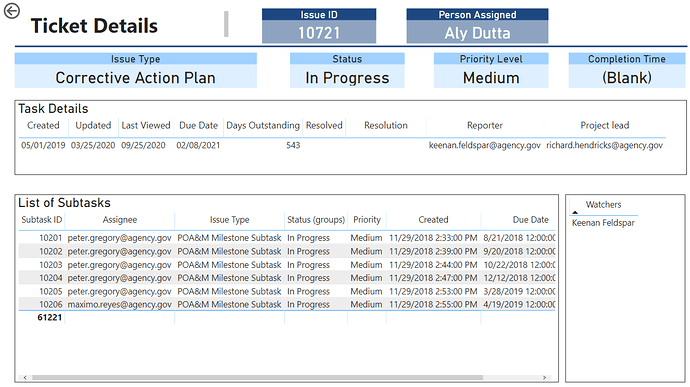Click project lead richard.hendricks@agency.gov
Viewport: 690px width, 387px height.
point(604,145)
